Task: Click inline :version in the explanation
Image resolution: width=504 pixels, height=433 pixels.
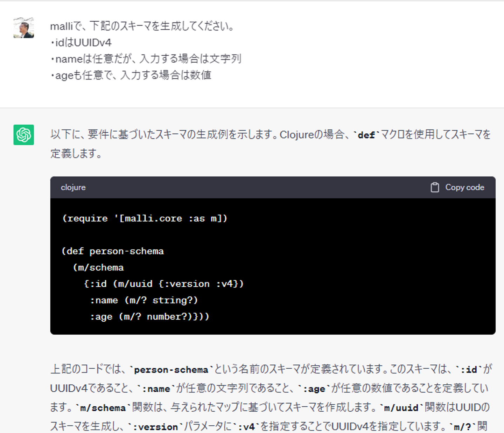Action: [x=155, y=427]
